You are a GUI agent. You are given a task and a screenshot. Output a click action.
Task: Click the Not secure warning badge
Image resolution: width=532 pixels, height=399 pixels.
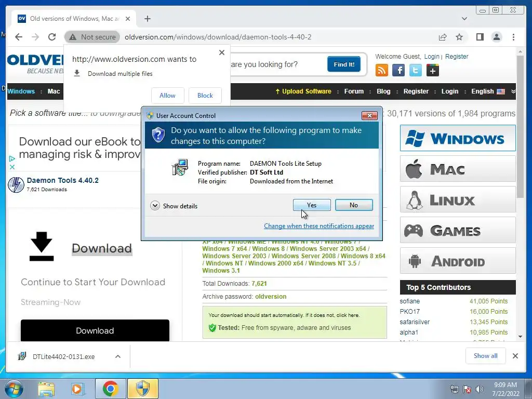pyautogui.click(x=92, y=37)
